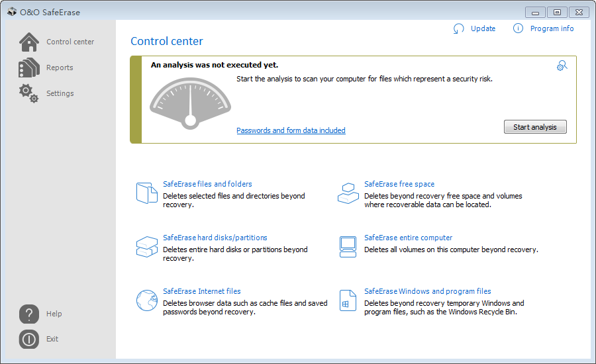
Task: Open SafeErase hard disks/partitions link
Action: tap(215, 238)
